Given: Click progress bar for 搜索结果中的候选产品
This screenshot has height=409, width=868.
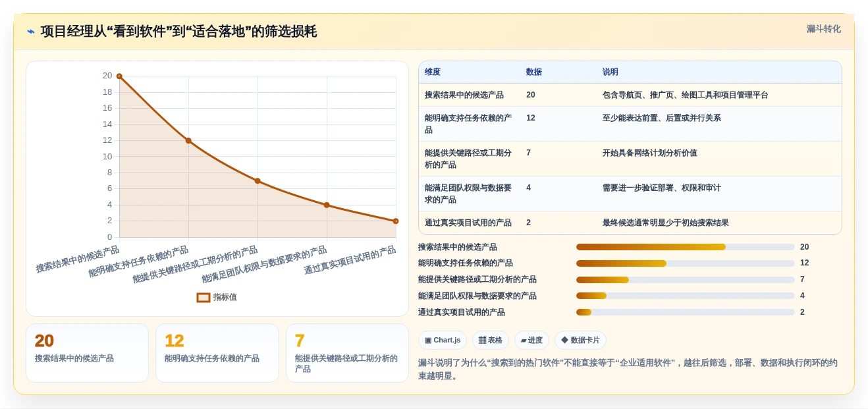Looking at the screenshot, I should [686, 247].
